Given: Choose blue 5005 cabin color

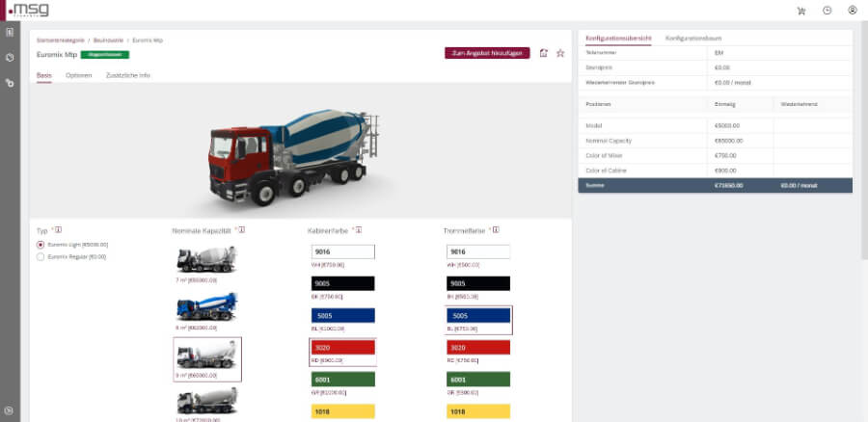Looking at the screenshot, I should click(x=342, y=315).
